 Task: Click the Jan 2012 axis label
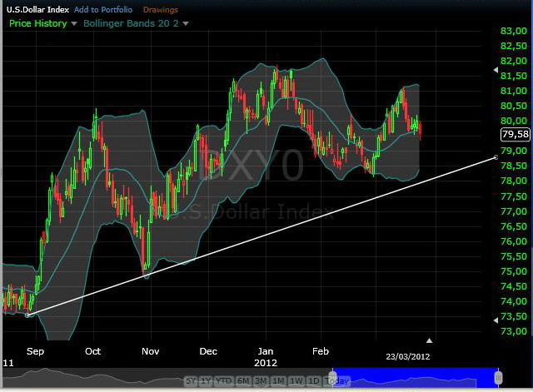[x=266, y=357]
